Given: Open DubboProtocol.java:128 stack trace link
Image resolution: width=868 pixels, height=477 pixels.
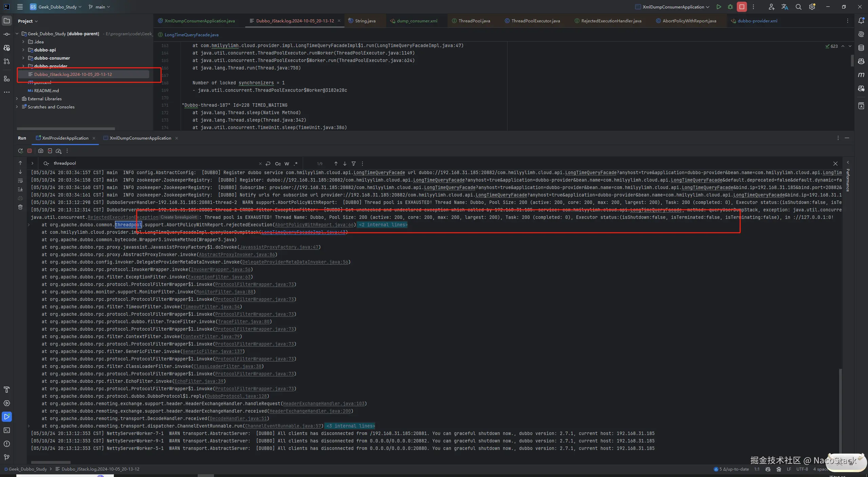Looking at the screenshot, I should pyautogui.click(x=237, y=396).
